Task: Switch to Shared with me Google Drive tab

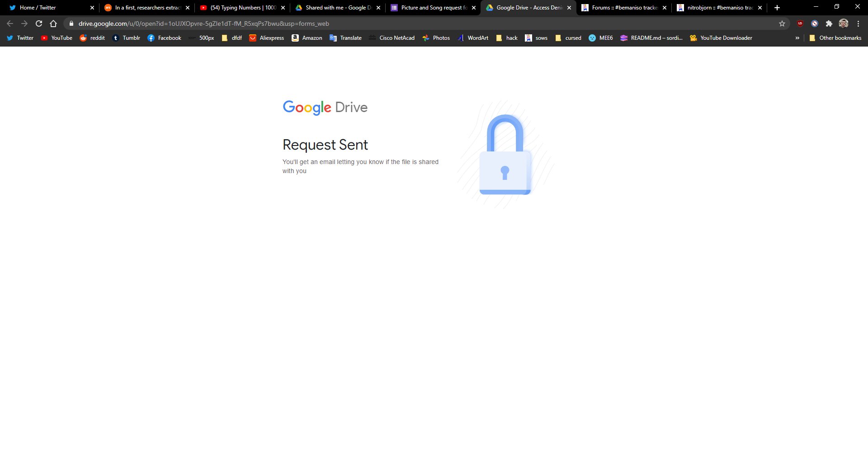Action: tap(335, 8)
